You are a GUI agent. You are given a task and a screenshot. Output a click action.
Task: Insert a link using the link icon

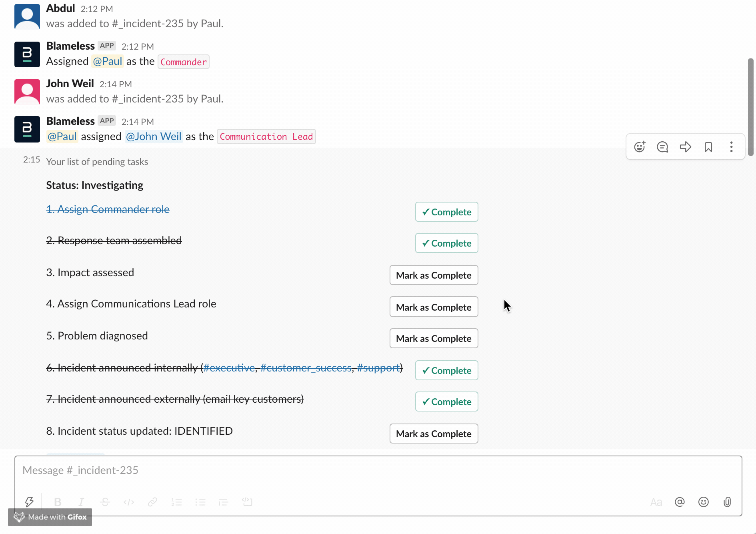tap(152, 502)
